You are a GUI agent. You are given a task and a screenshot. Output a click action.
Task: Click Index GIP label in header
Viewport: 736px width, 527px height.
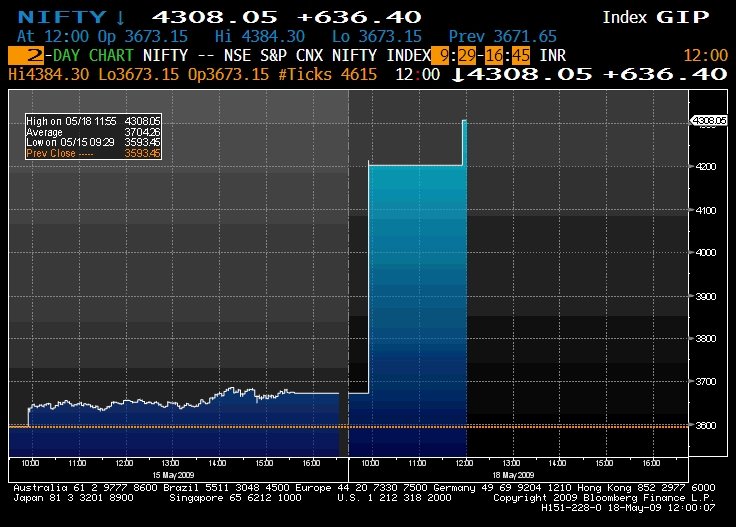(656, 17)
